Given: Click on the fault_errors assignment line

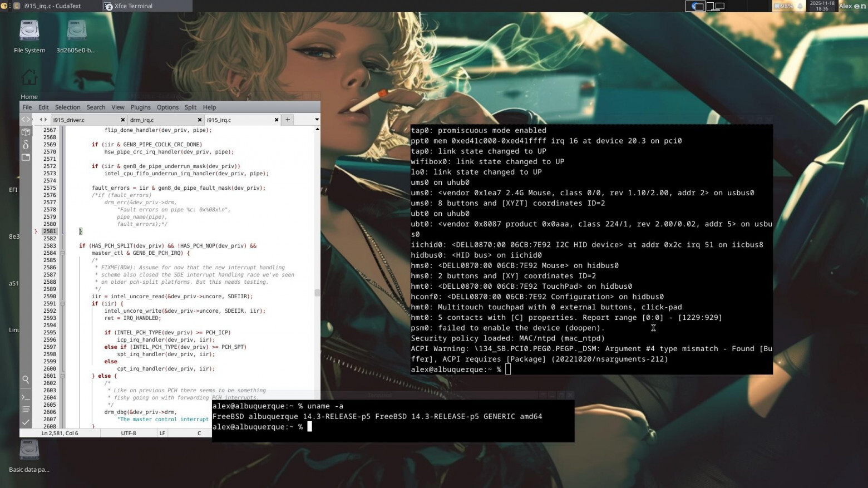Looking at the screenshot, I should tap(179, 188).
